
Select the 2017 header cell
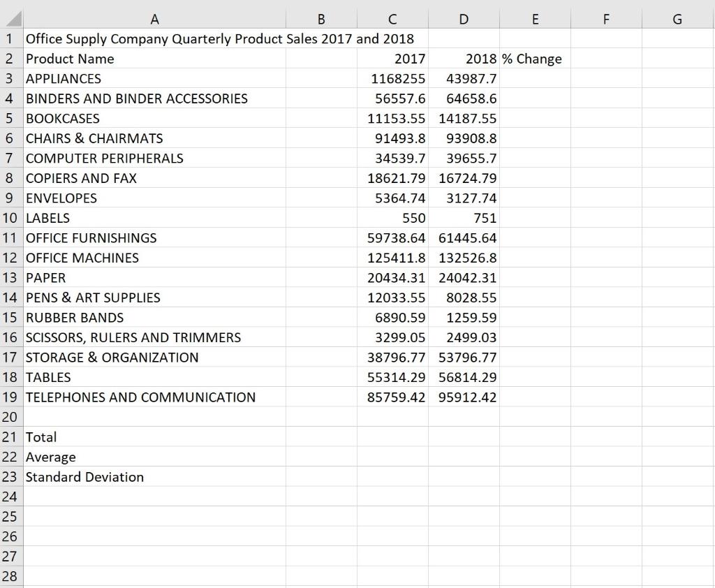coord(392,59)
